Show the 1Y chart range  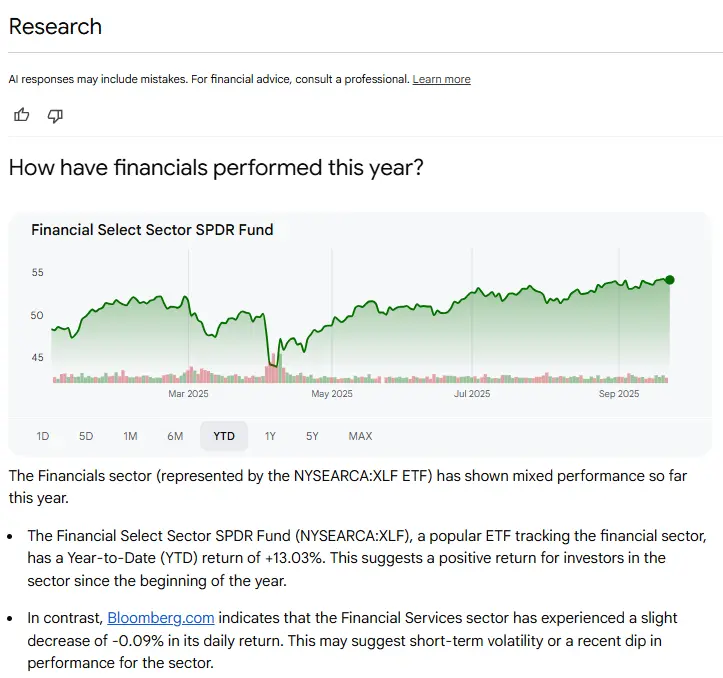(x=270, y=436)
